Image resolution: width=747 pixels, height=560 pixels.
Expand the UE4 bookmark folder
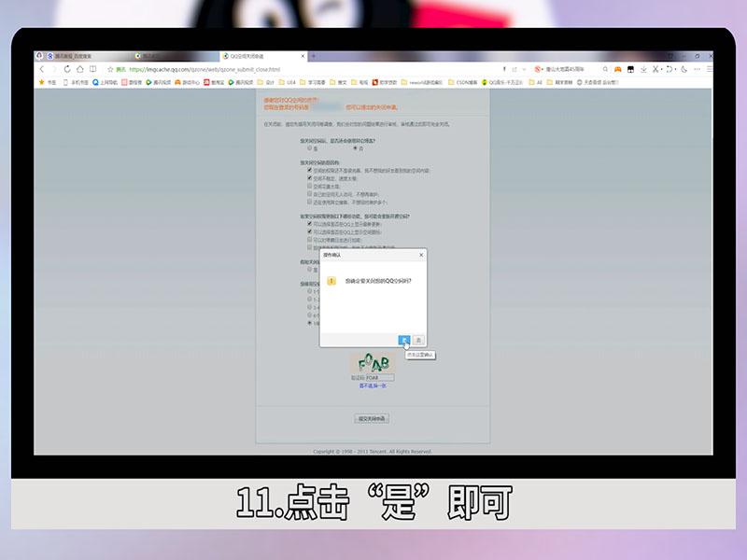[x=288, y=82]
